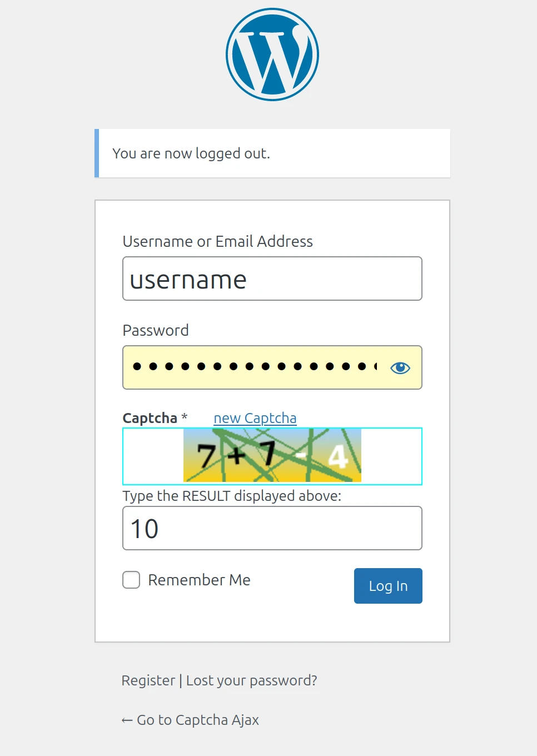Request a new Captcha image
Viewport: 537px width, 756px height.
click(255, 418)
